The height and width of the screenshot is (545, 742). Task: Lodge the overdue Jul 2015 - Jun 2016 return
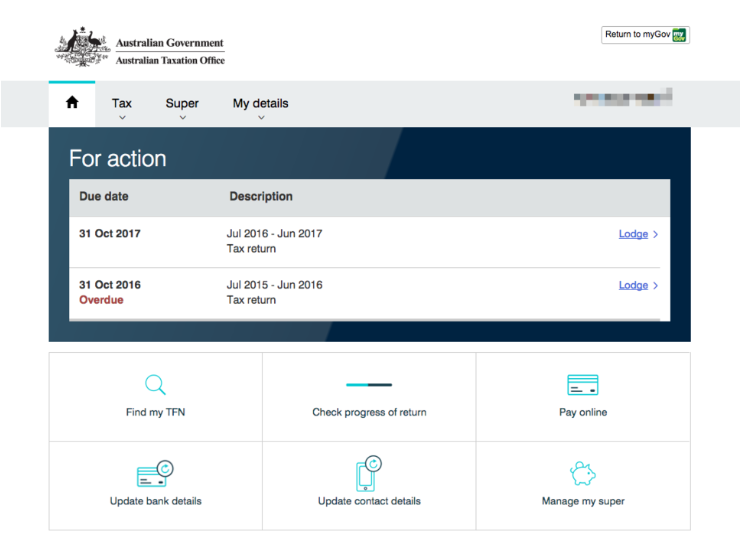click(633, 285)
